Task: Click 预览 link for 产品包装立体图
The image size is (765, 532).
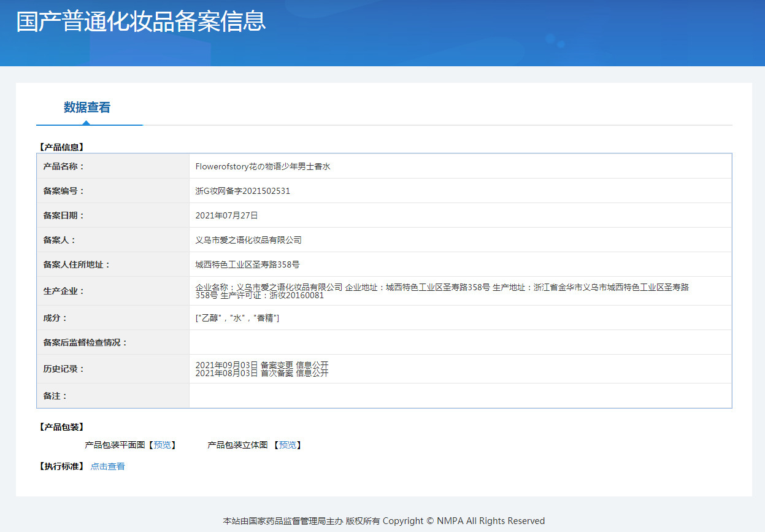Action: coord(287,445)
